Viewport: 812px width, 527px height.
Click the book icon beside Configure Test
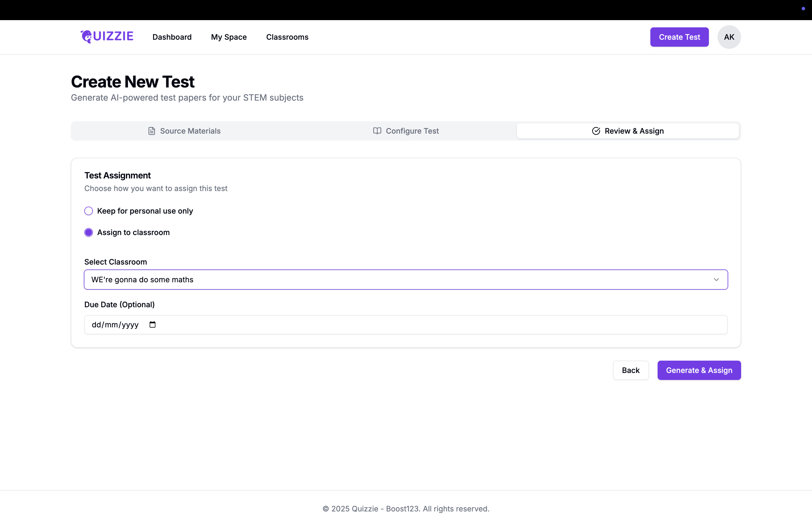pyautogui.click(x=377, y=131)
